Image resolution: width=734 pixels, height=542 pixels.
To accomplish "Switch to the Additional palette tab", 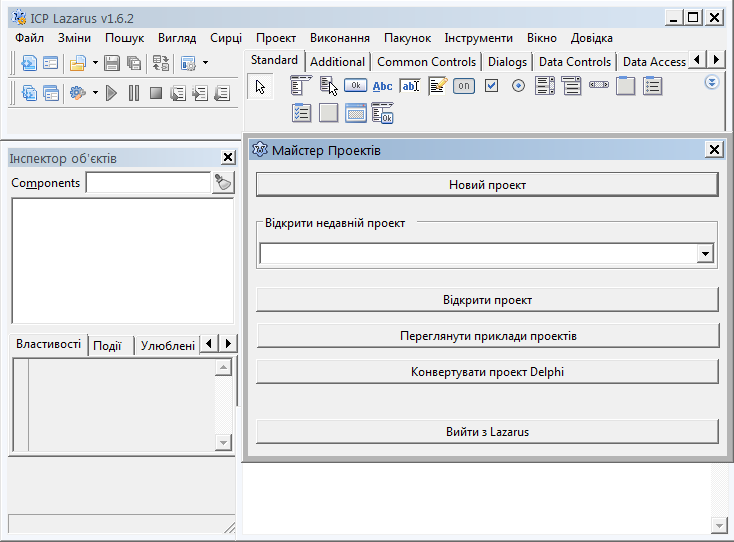I will tap(337, 62).
